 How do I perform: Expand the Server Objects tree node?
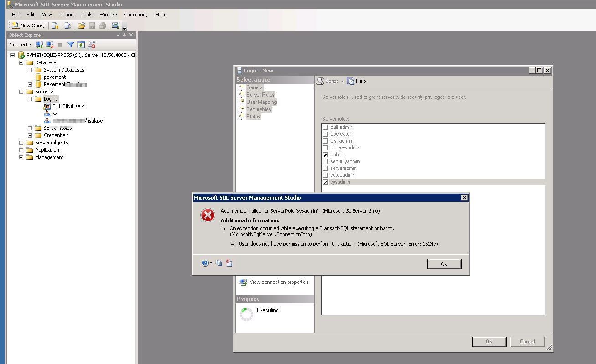tap(21, 143)
